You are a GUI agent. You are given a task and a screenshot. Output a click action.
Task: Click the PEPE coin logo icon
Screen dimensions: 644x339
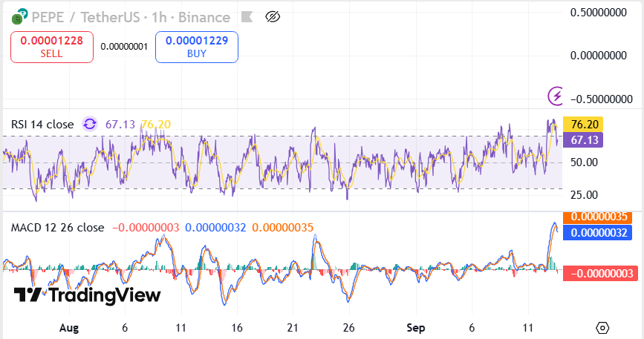pyautogui.click(x=19, y=16)
